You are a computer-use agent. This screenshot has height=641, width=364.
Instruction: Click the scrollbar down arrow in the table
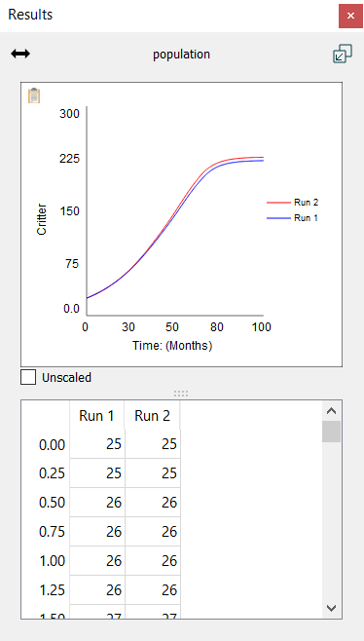[x=331, y=608]
